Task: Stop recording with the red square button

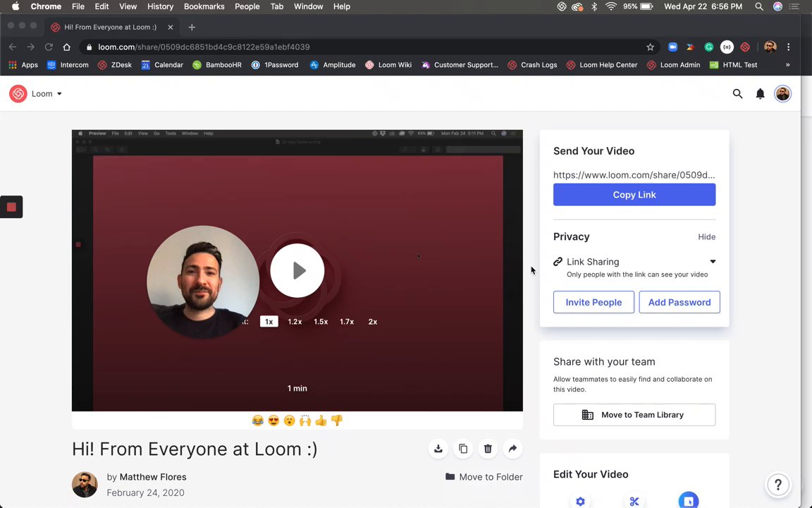Action: [x=11, y=207]
